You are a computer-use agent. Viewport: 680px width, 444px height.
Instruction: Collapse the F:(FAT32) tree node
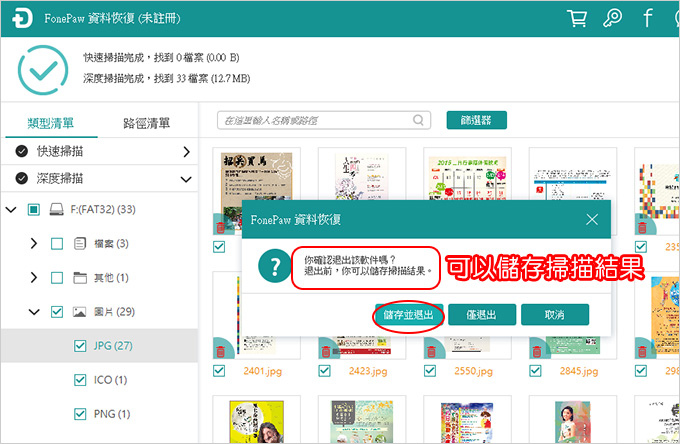(11, 210)
